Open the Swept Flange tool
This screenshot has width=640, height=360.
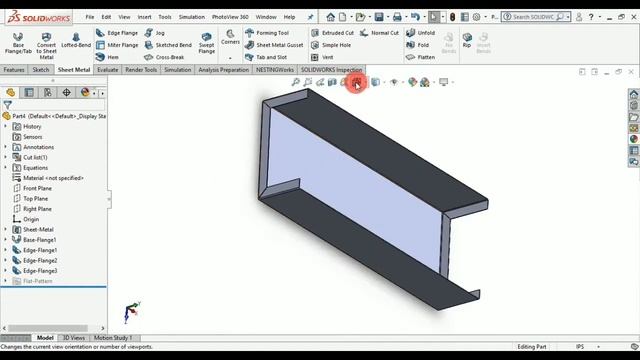pos(207,43)
